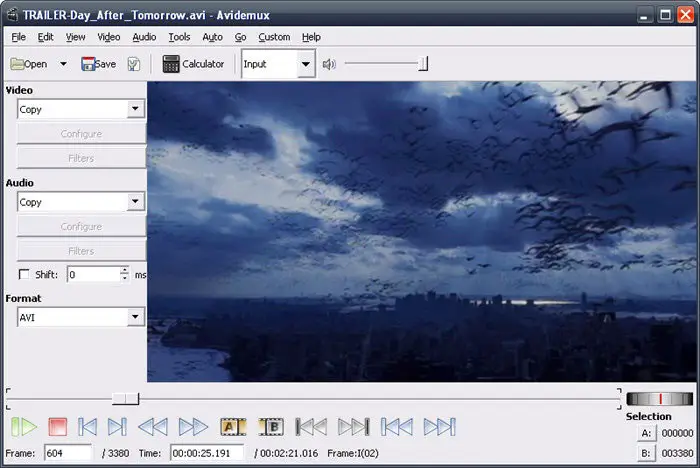Open the Edit menu
Screen dimensions: 700x468
click(46, 37)
